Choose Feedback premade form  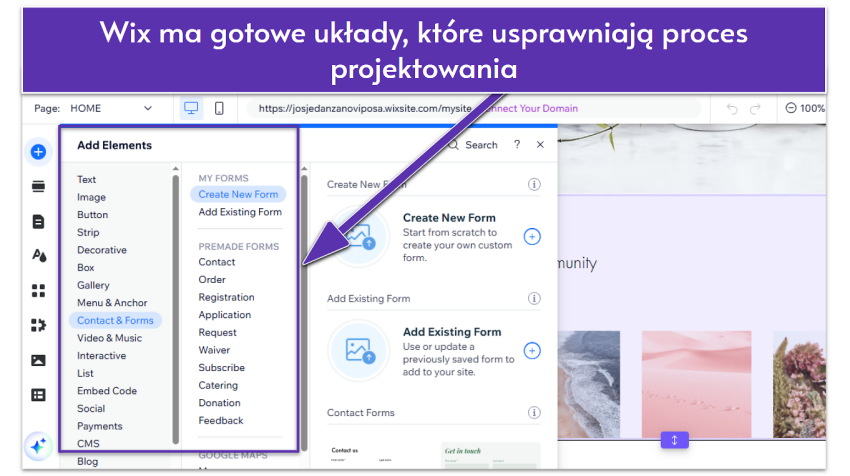coord(221,421)
